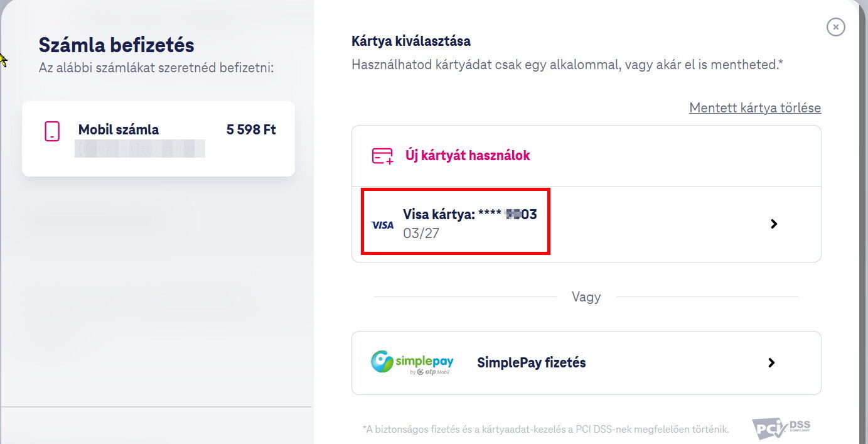Click the add new card icon
The image size is (868, 444).
click(x=382, y=156)
